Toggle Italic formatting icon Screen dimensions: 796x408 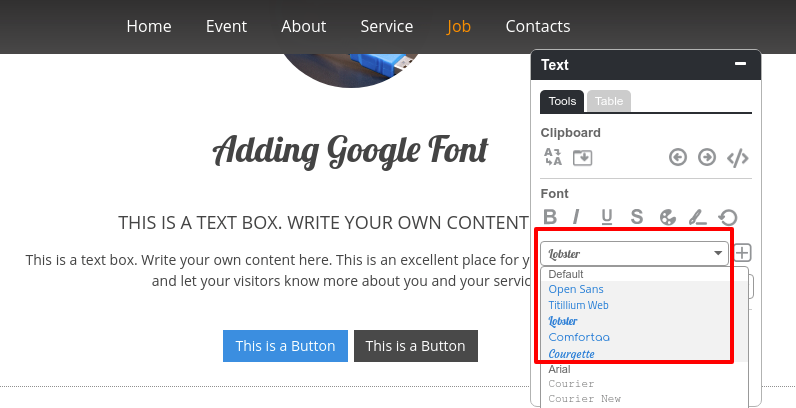(576, 217)
